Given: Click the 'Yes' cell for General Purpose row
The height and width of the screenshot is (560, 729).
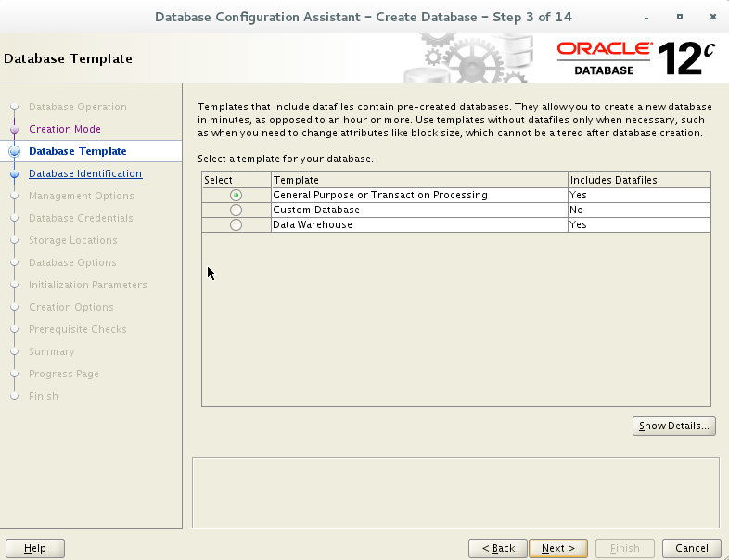Looking at the screenshot, I should [x=639, y=195].
